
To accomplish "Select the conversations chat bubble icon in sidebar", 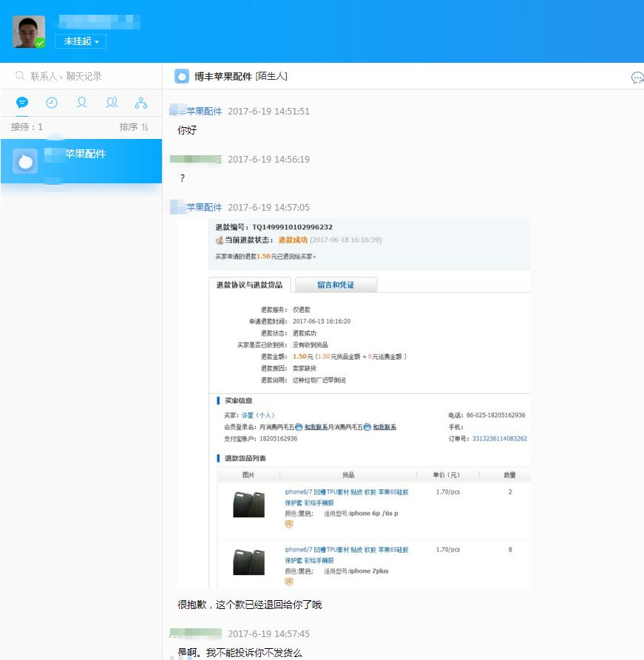I will coord(21,102).
